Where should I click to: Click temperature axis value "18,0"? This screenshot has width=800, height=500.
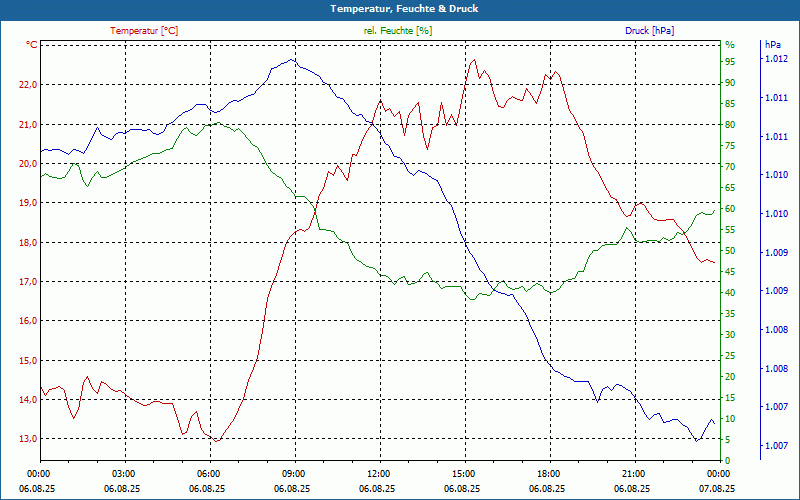click(28, 242)
